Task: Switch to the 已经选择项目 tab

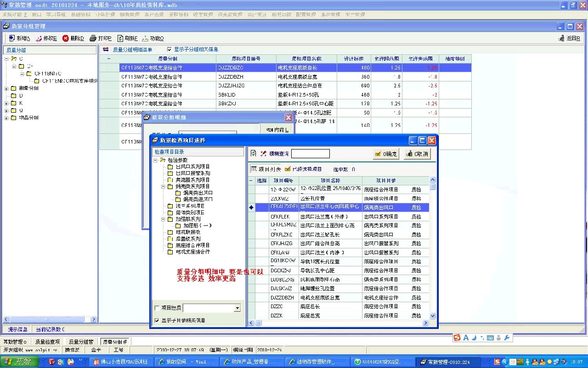Action: [x=303, y=169]
